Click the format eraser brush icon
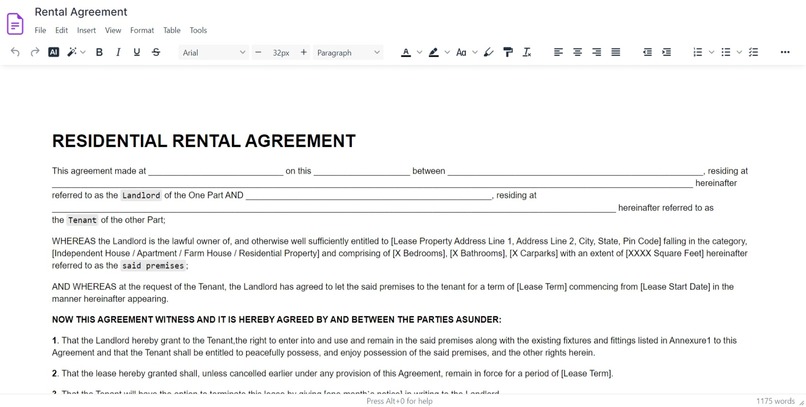Screen dimensions: 806x407 click(x=489, y=52)
